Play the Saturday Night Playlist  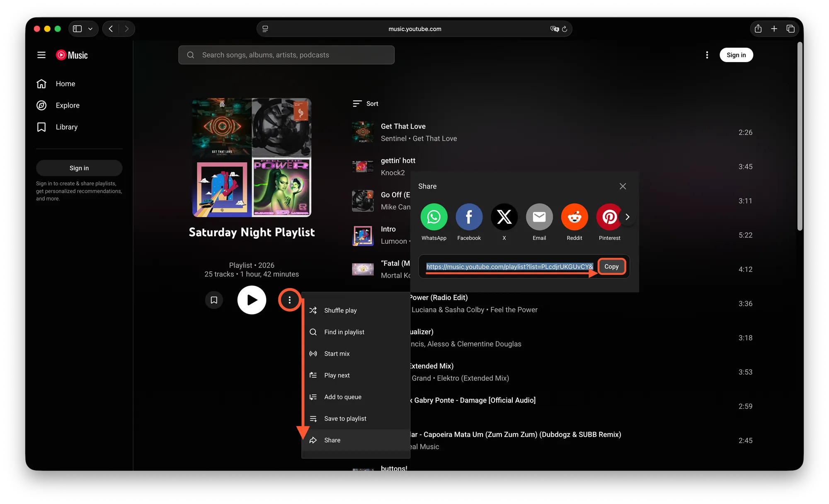[x=252, y=300]
